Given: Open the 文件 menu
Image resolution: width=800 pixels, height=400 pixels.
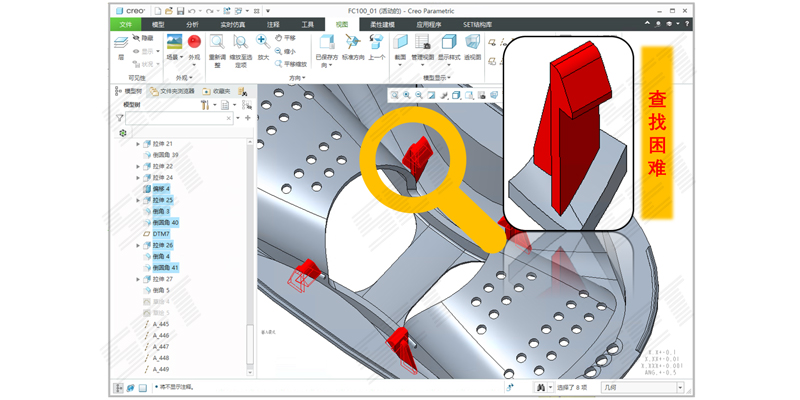Looking at the screenshot, I should [125, 24].
